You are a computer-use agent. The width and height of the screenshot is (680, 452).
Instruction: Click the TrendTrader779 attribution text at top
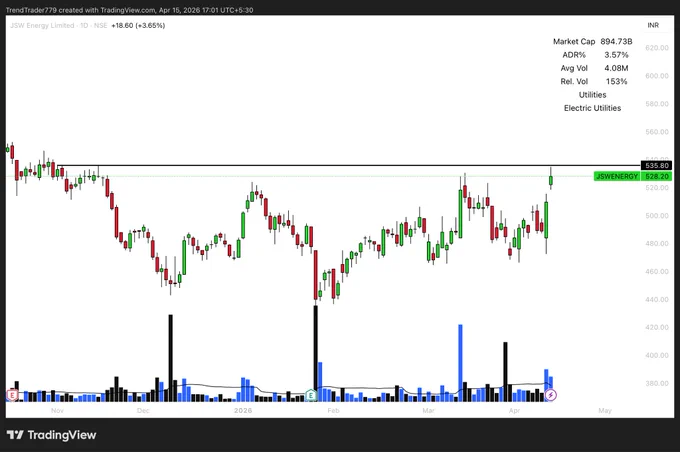click(x=129, y=10)
